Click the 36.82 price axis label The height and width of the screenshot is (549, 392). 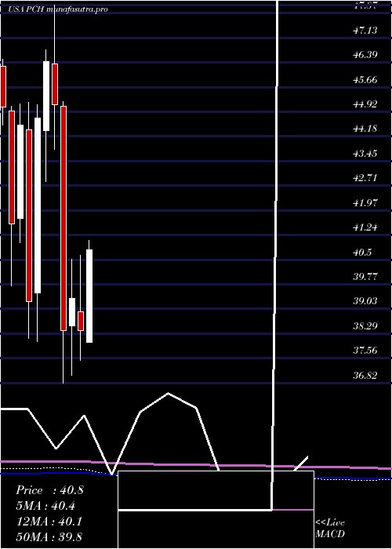point(365,376)
